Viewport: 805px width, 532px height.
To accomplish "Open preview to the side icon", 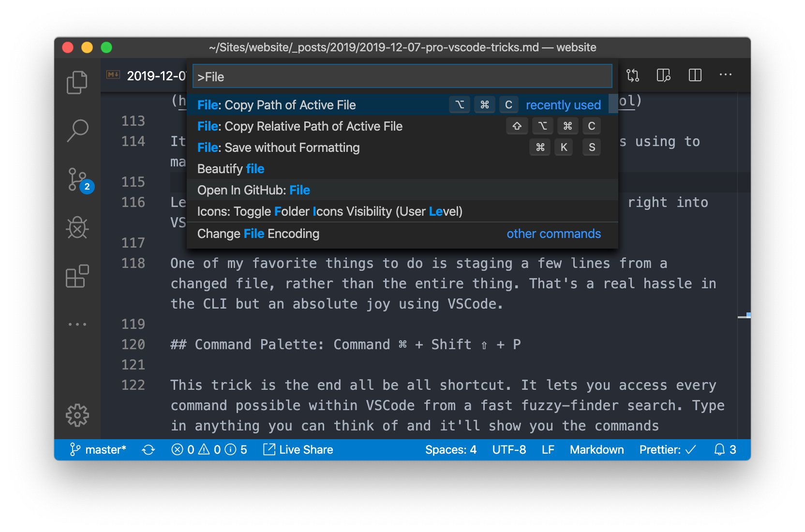I will tap(663, 75).
